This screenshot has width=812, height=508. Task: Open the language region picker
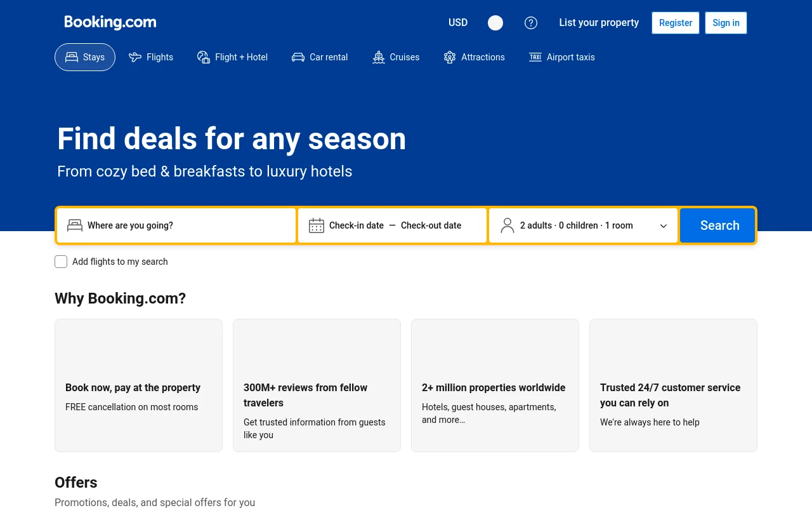pos(495,23)
